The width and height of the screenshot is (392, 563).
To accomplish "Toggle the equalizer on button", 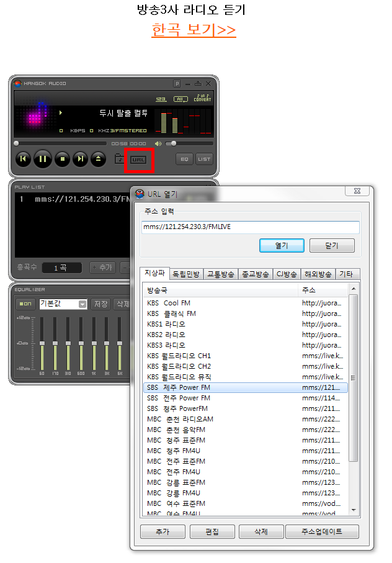I will point(25,304).
